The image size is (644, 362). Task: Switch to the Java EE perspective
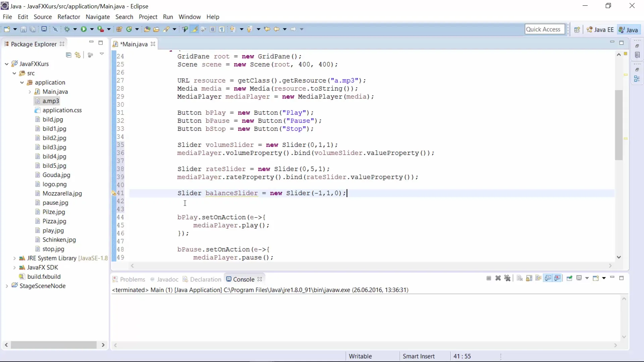pos(600,29)
